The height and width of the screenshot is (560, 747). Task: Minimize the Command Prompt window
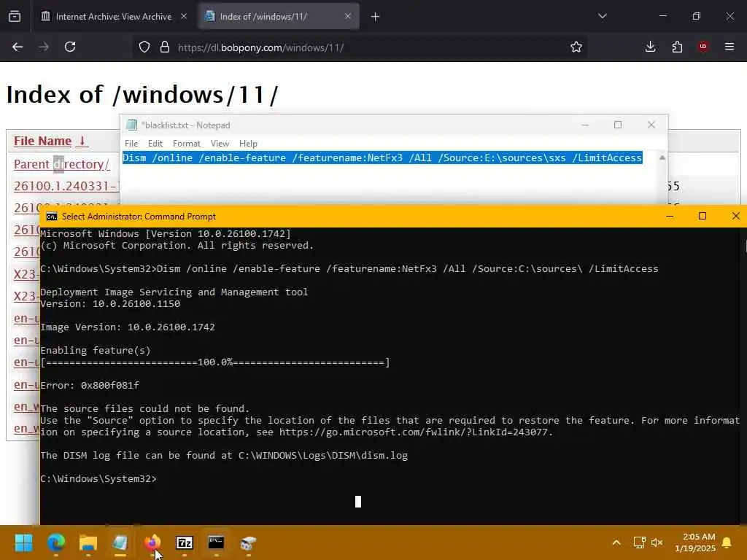click(x=670, y=216)
